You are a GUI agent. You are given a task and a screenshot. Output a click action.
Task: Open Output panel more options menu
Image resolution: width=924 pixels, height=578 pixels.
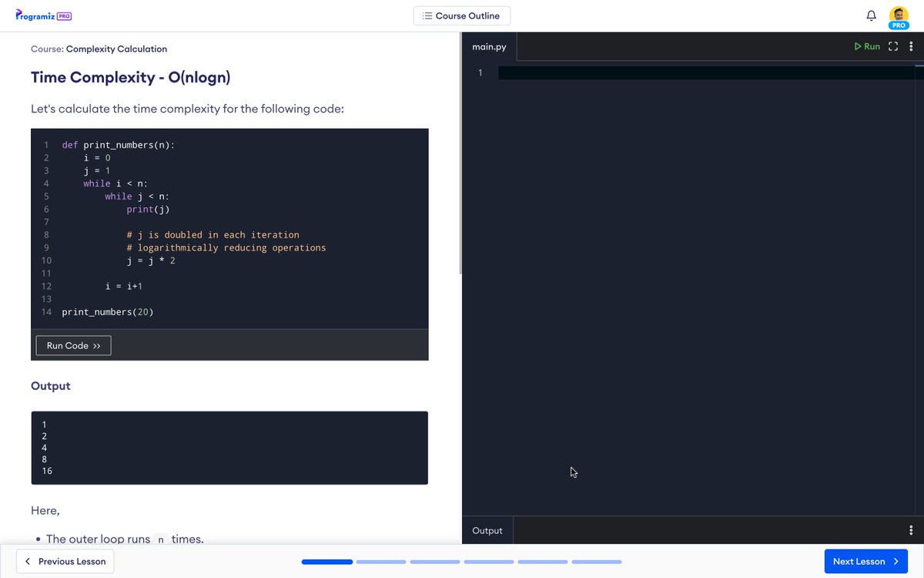click(x=912, y=530)
